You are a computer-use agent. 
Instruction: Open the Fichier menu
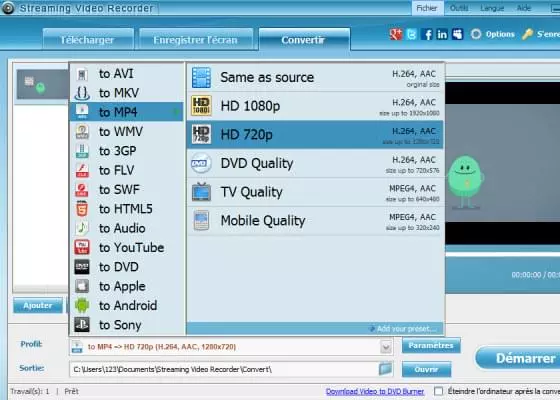pyautogui.click(x=427, y=8)
